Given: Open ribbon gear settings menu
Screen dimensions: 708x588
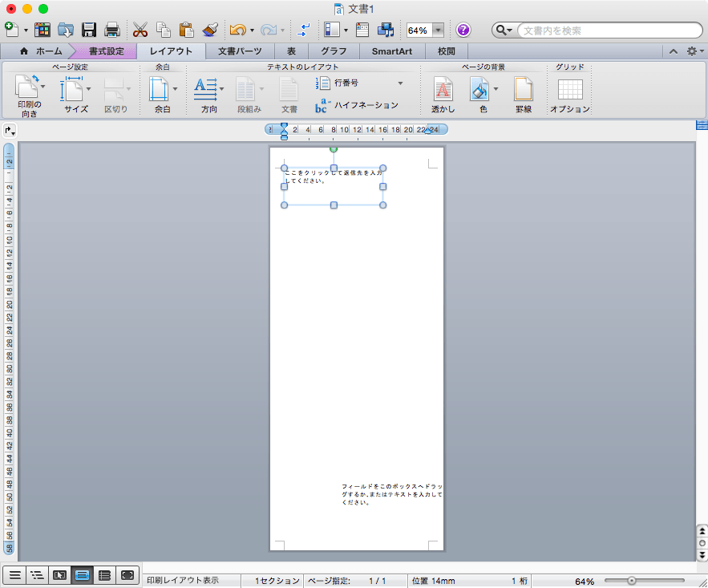Looking at the screenshot, I should tap(694, 51).
